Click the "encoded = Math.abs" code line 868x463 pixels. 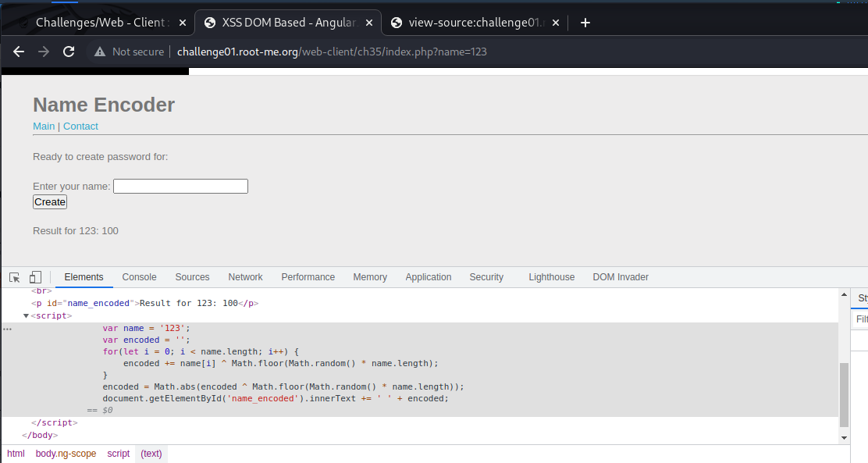[283, 386]
